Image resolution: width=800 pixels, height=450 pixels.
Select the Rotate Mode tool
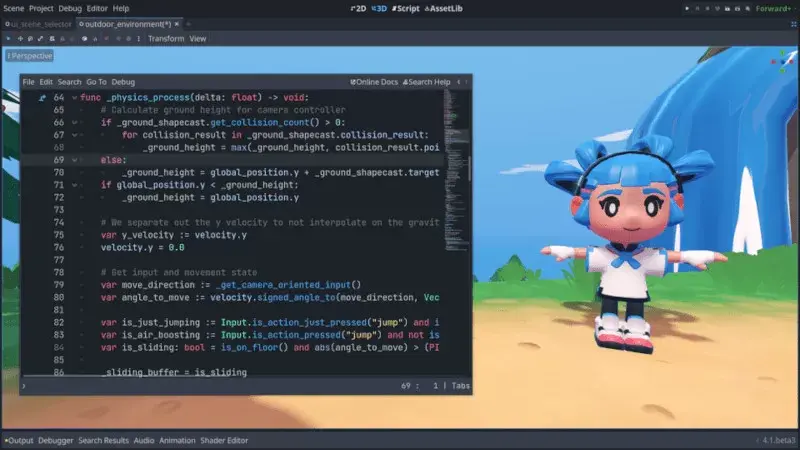[x=30, y=39]
